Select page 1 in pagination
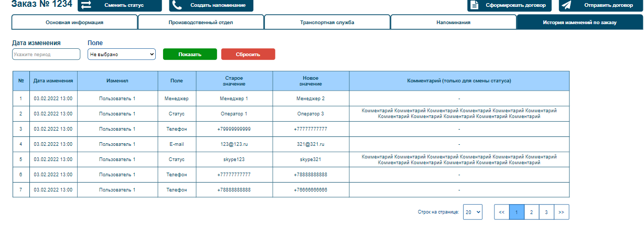This screenshot has width=644, height=234. tap(517, 212)
